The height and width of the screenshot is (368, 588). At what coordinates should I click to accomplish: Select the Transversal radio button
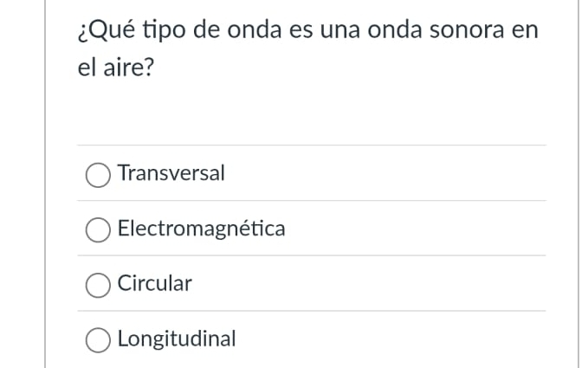point(98,175)
